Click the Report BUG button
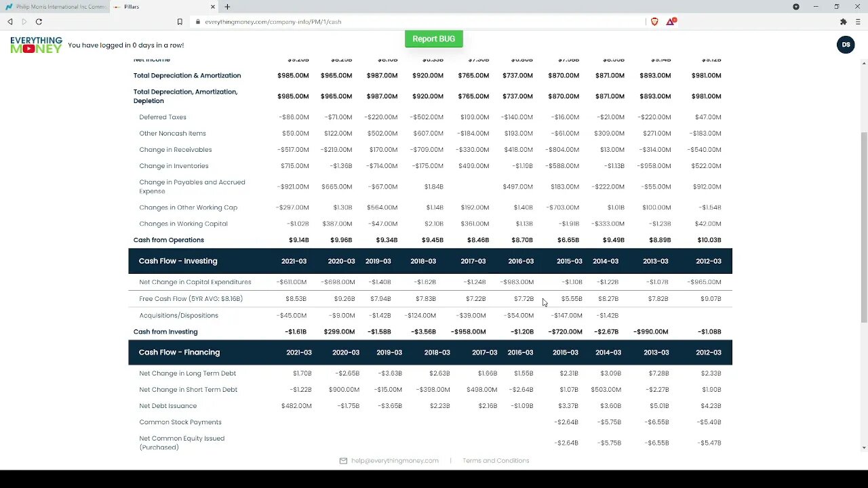 coord(434,39)
